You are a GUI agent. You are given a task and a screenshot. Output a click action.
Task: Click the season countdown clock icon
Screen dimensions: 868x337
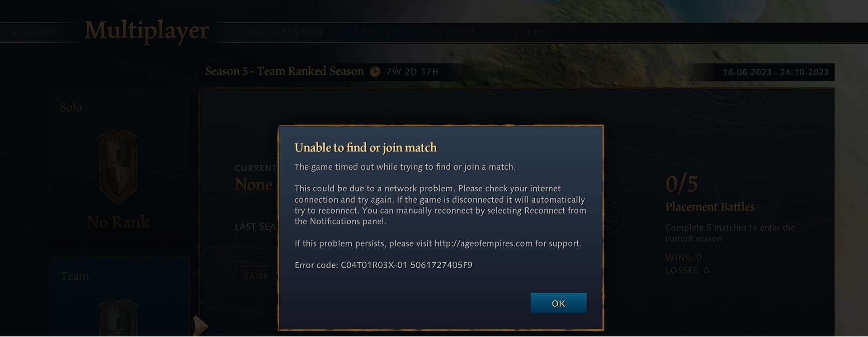375,71
